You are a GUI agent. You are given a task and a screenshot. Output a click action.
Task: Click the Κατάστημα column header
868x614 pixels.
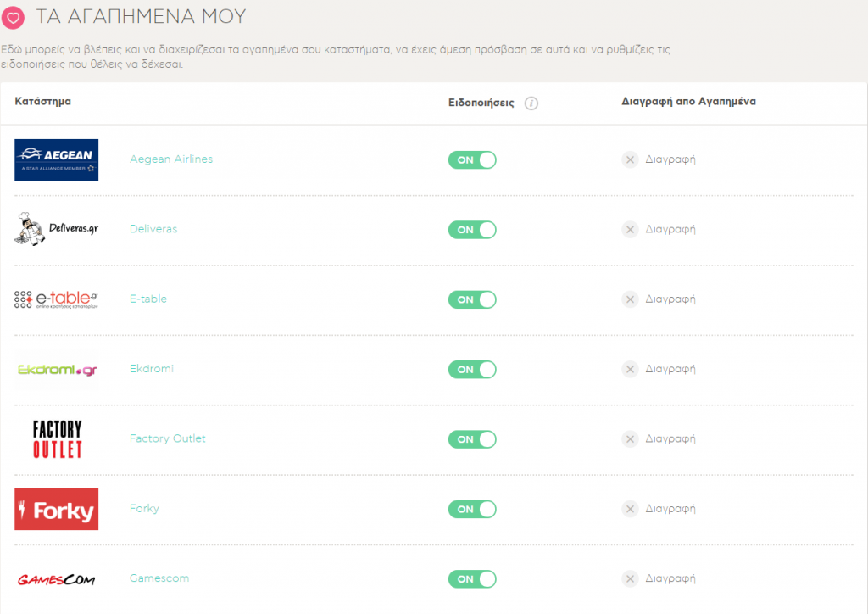tap(42, 101)
